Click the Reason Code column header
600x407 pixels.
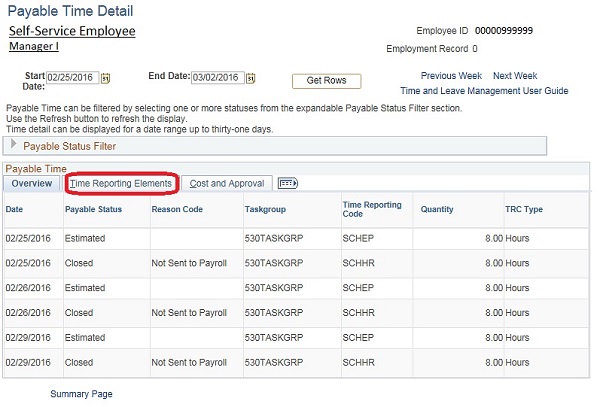pos(177,210)
